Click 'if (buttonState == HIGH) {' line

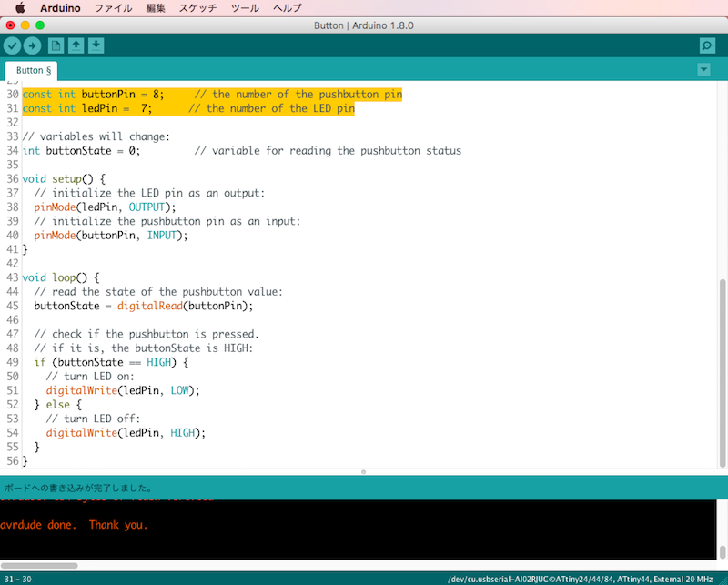(111, 362)
